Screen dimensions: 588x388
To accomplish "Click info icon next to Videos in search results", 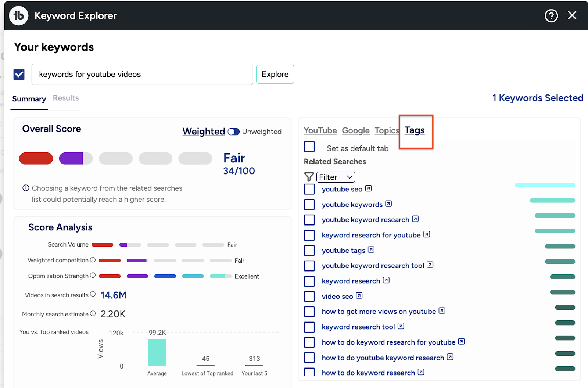I will (93, 294).
